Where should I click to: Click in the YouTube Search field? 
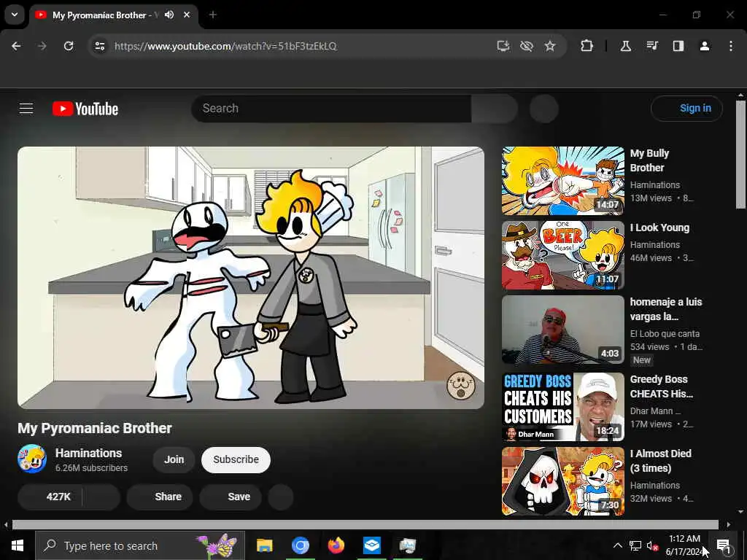pos(331,109)
